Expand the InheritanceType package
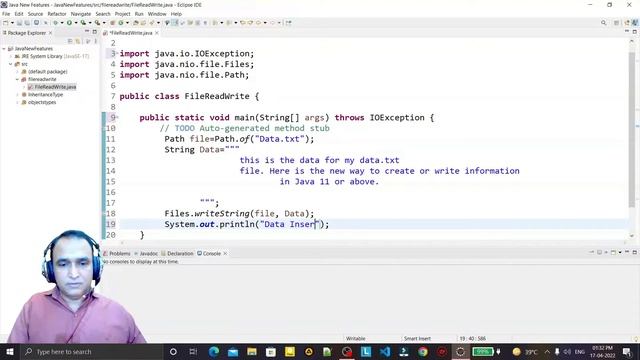This screenshot has width=640, height=360. (18, 95)
